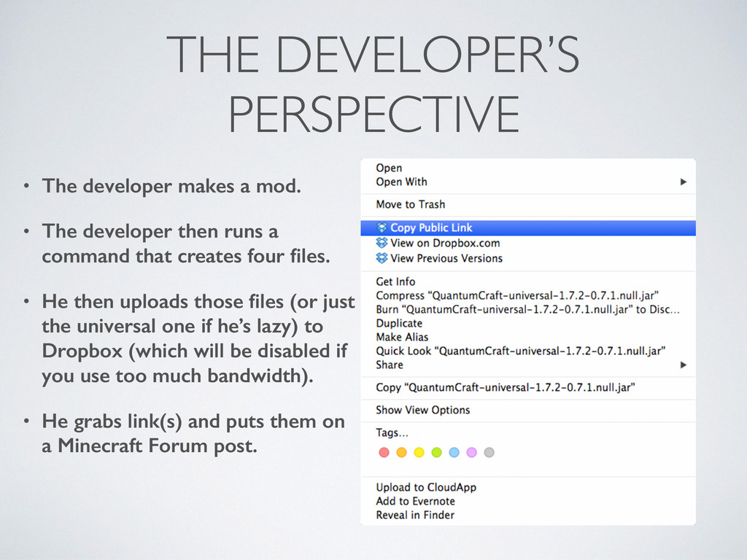Choose the Share menu entry

[528, 365]
